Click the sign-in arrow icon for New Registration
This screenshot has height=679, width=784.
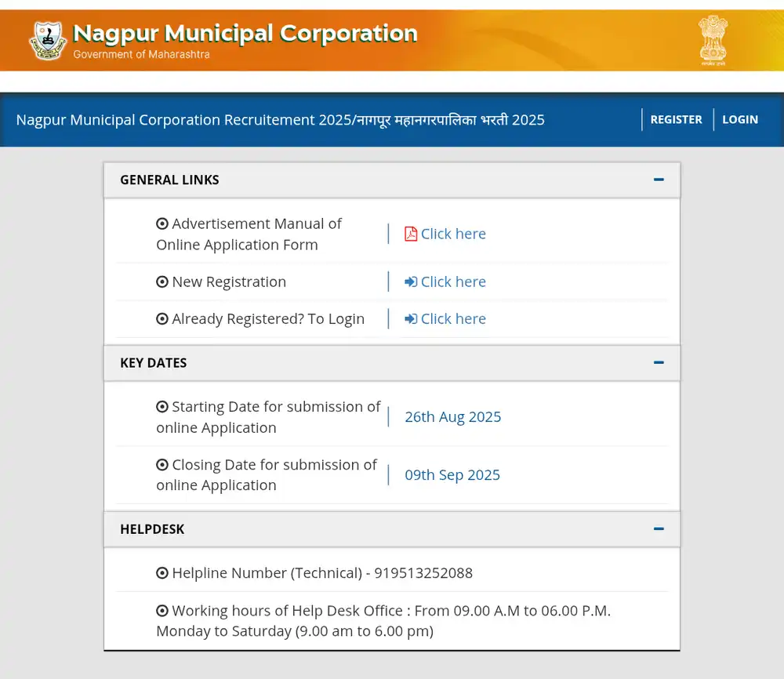coord(411,281)
